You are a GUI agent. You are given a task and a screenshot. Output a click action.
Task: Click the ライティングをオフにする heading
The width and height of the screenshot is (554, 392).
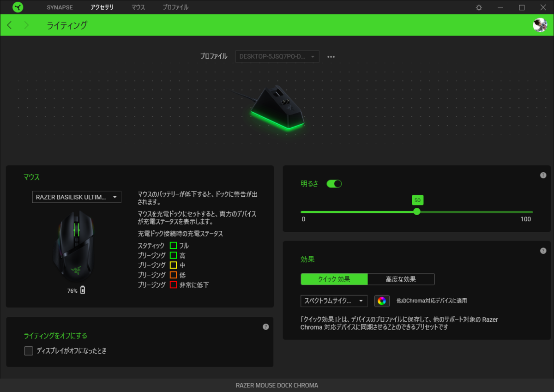55,336
